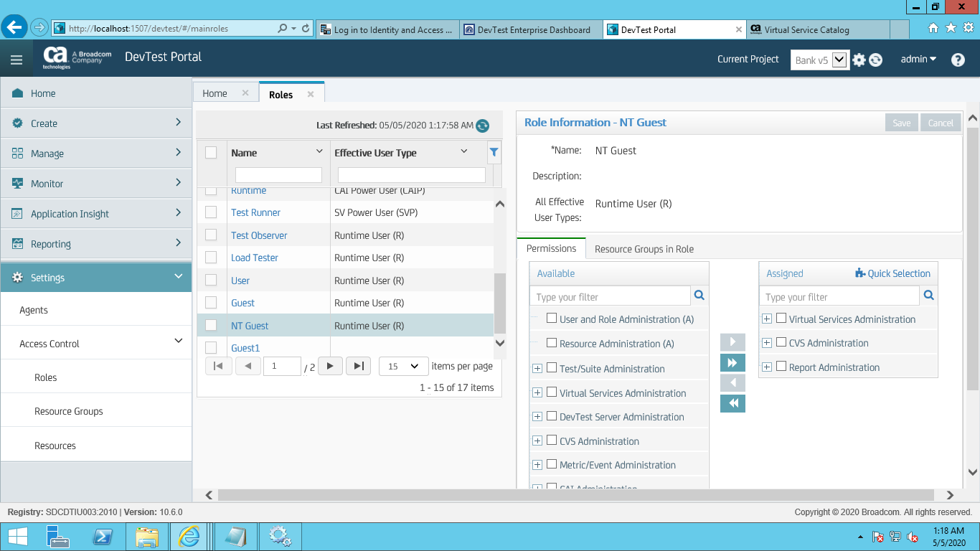
Task: Open the Current Project dropdown
Action: pos(820,60)
